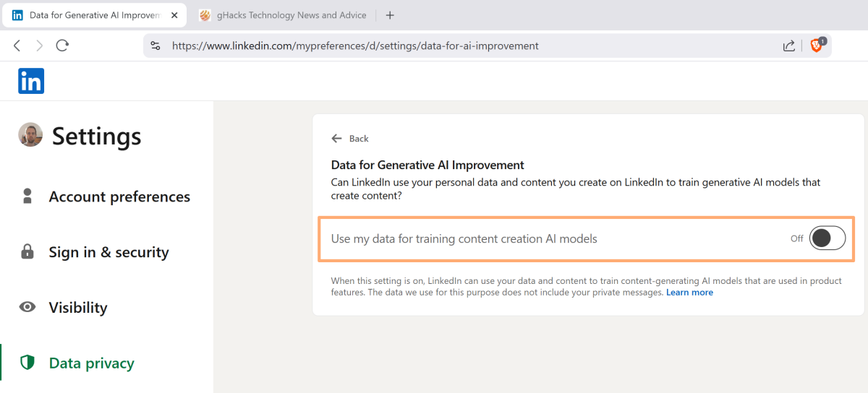The height and width of the screenshot is (393, 868).
Task: Open a new browser tab
Action: [x=390, y=15]
